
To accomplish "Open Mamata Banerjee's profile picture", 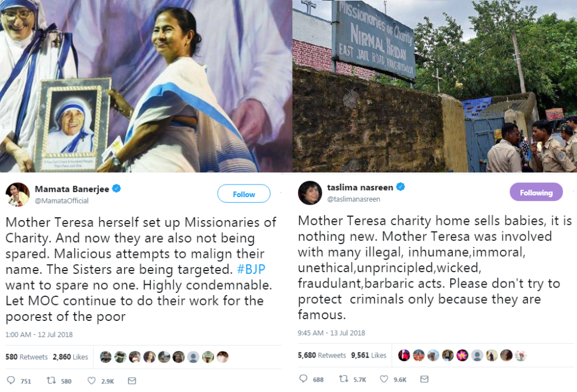I will 17,195.
